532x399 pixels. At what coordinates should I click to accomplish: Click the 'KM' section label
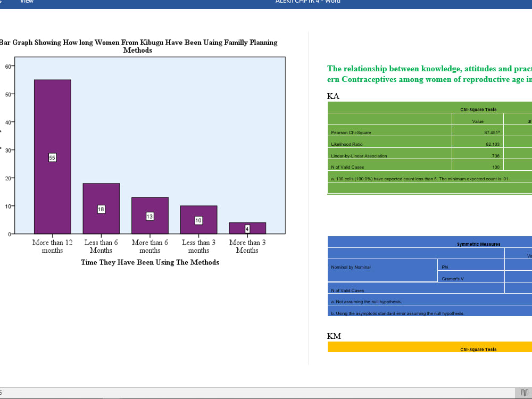coord(334,336)
